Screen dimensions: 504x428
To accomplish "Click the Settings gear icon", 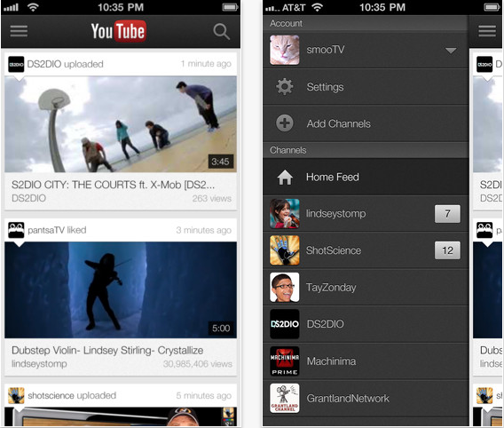I will pos(285,87).
